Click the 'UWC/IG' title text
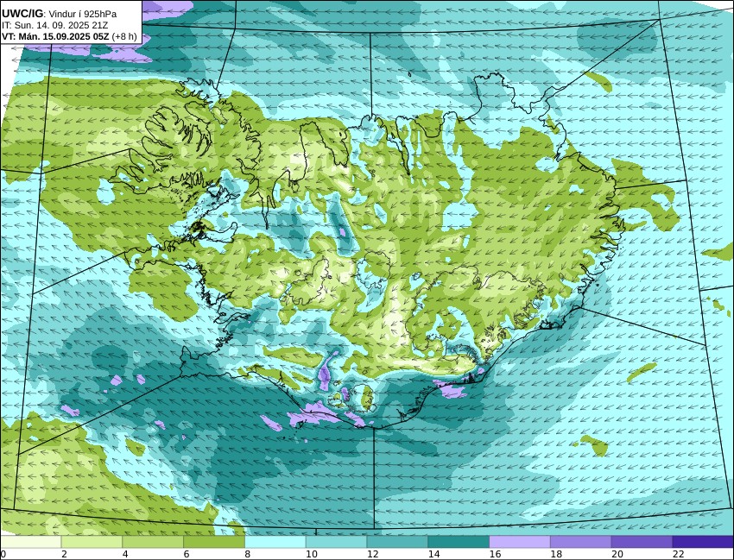The width and height of the screenshot is (734, 560). coord(22,14)
